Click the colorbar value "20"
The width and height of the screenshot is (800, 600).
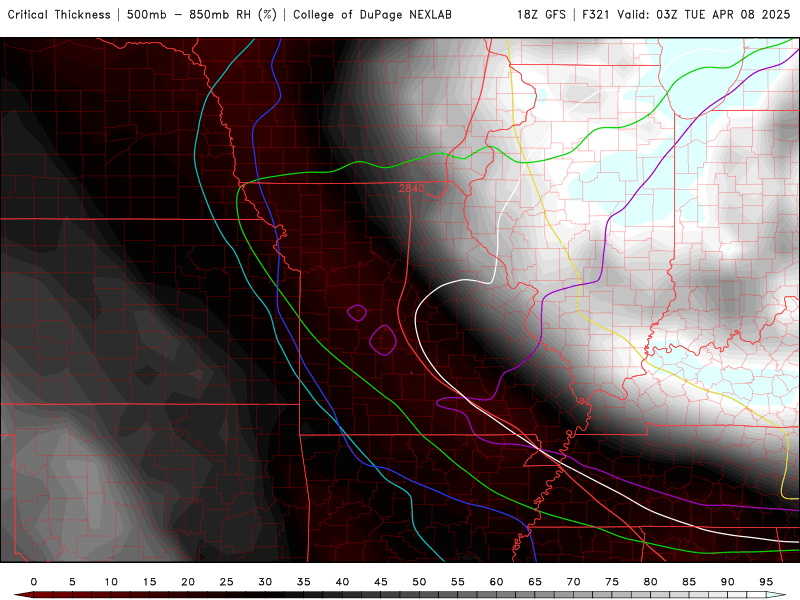(188, 582)
